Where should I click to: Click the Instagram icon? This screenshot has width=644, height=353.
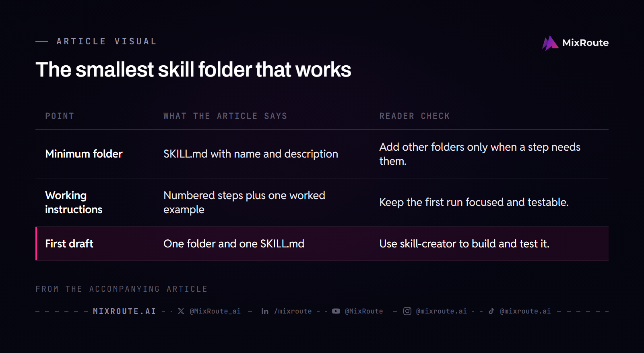click(x=407, y=311)
